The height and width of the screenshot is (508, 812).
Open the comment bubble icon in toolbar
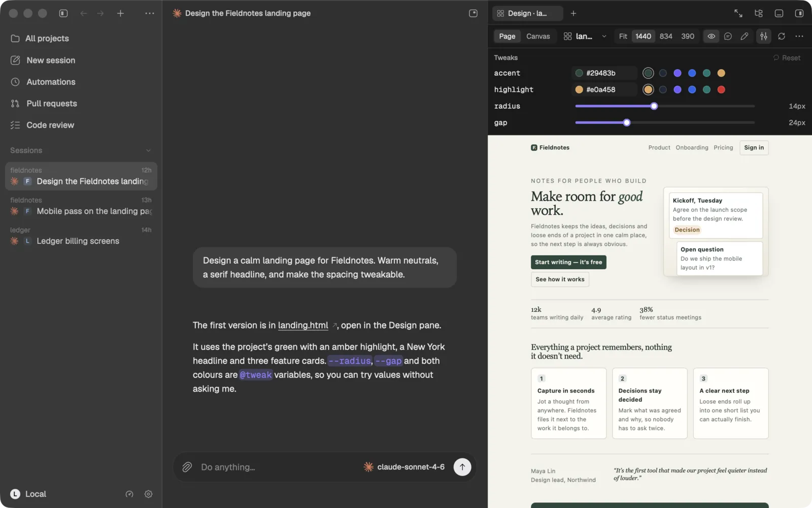click(728, 36)
